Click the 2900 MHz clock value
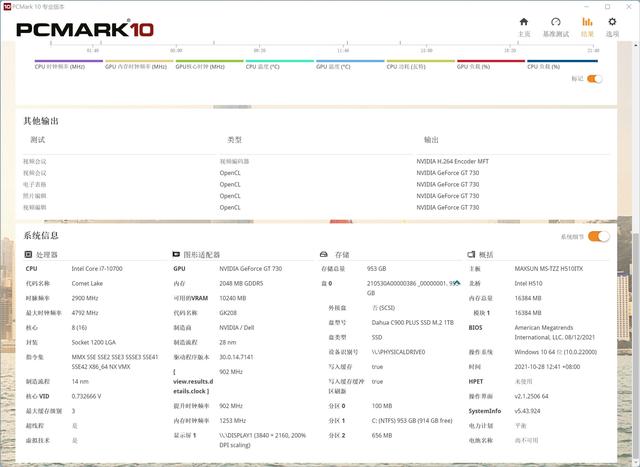 (x=84, y=298)
